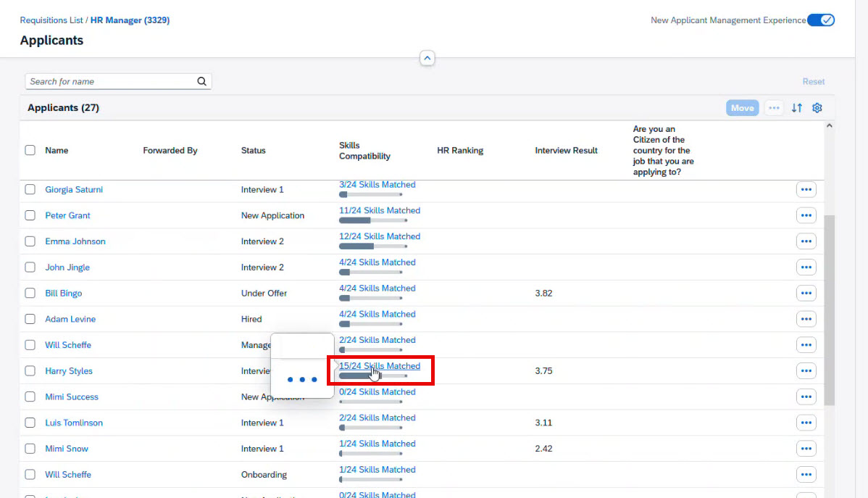Open toolbar more actions ellipsis button
The height and width of the screenshot is (498, 868).
pos(774,108)
